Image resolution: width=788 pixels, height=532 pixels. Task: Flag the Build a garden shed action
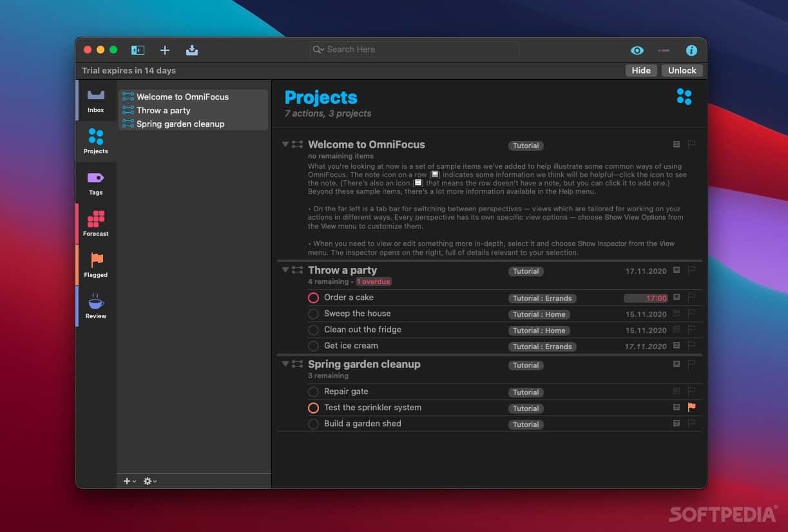coord(691,423)
